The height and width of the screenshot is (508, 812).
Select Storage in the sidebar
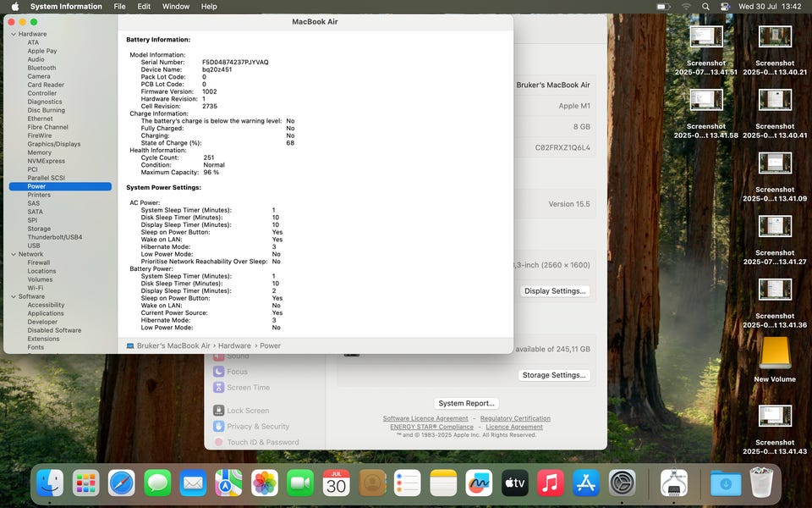[x=39, y=229]
